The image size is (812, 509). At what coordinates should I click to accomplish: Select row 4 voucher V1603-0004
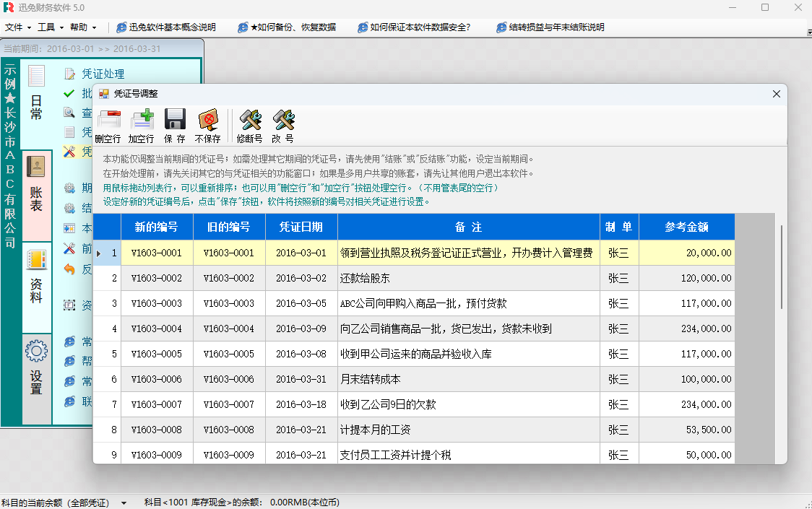157,329
